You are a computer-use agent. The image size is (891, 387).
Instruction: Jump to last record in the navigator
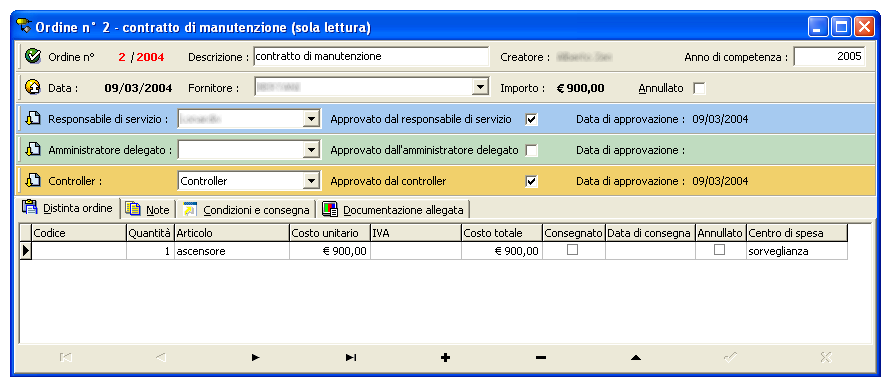(x=351, y=357)
